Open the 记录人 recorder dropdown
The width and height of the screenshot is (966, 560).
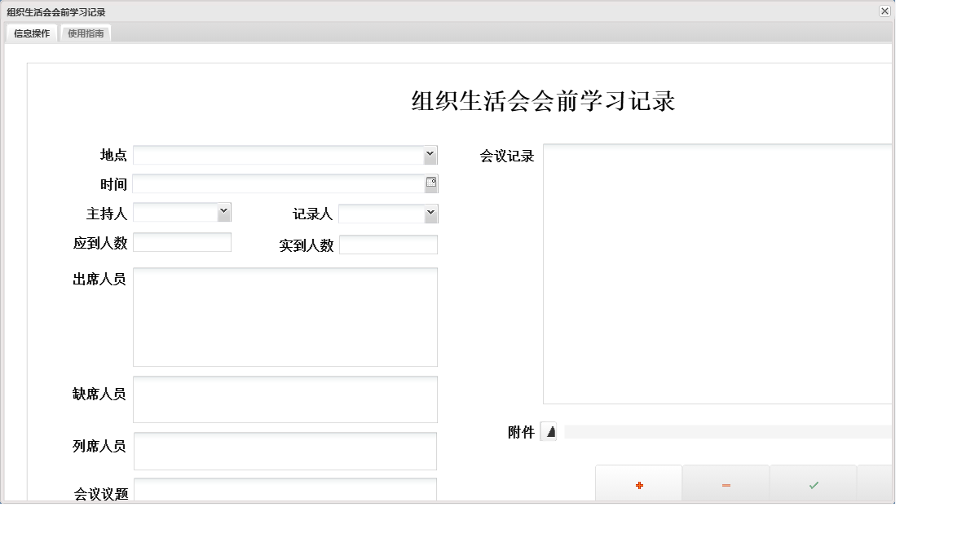pos(431,213)
